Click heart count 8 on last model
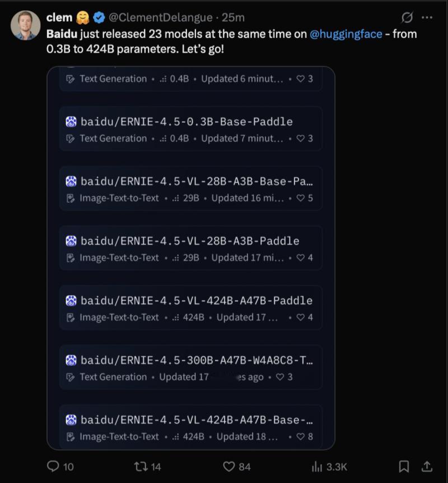The width and height of the screenshot is (448, 483). pos(305,437)
